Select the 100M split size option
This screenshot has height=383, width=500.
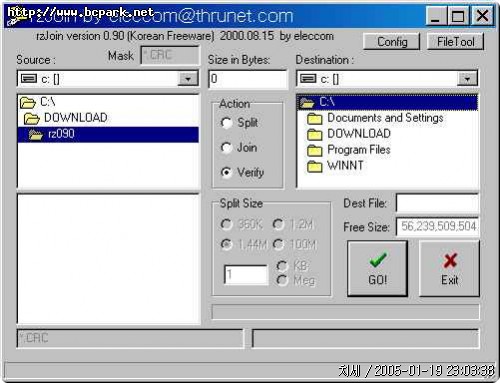[x=278, y=245]
